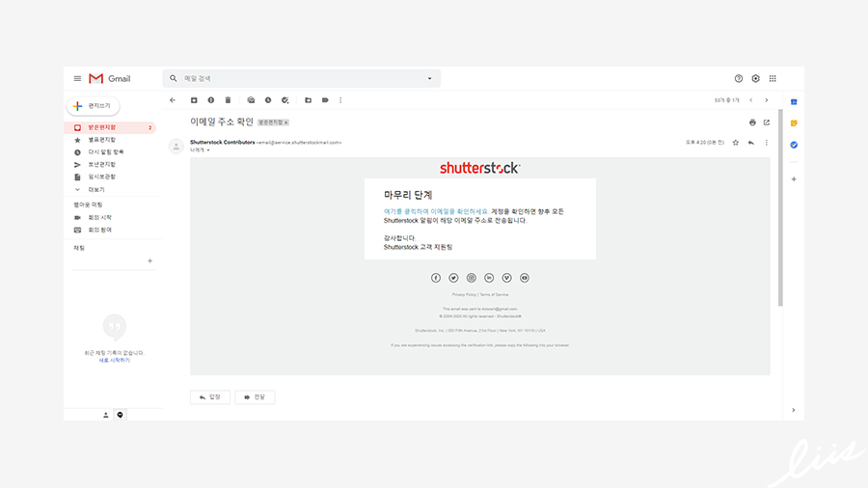
Task: Open Google Keep side panel icon
Action: coord(794,122)
